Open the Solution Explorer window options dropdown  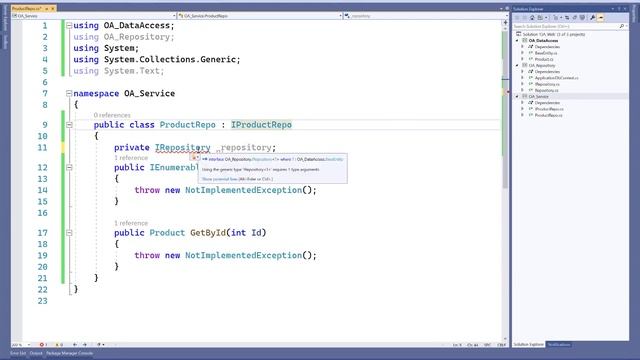click(613, 9)
